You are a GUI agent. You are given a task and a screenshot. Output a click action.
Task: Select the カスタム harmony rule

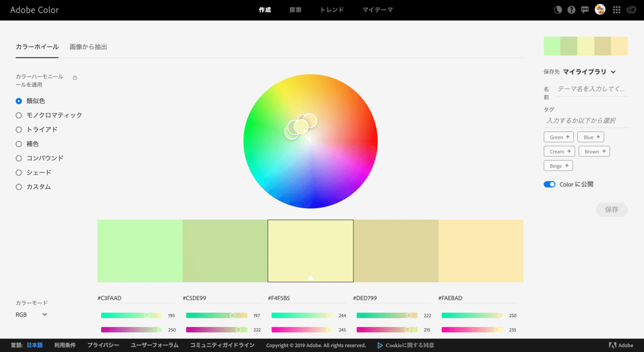33,187
